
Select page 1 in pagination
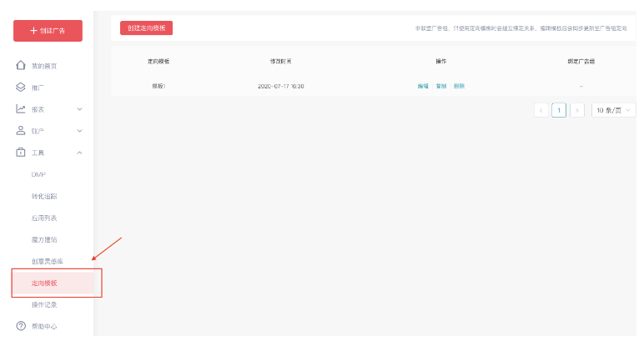559,110
